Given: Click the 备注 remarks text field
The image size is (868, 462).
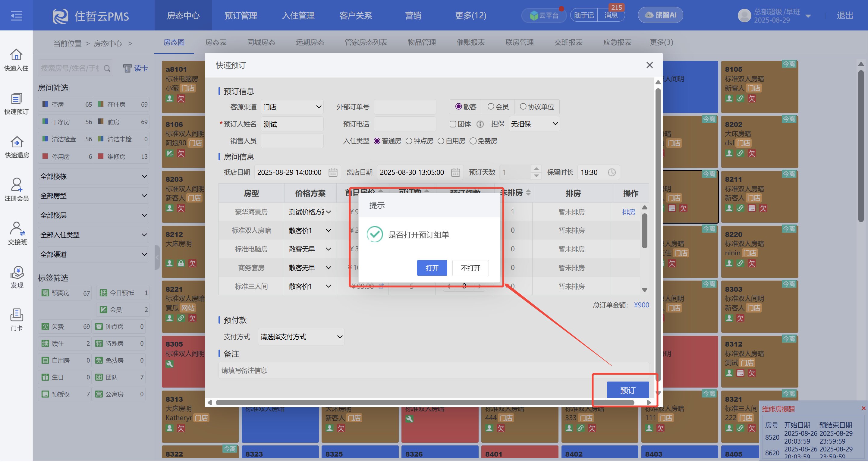Looking at the screenshot, I should (x=433, y=370).
